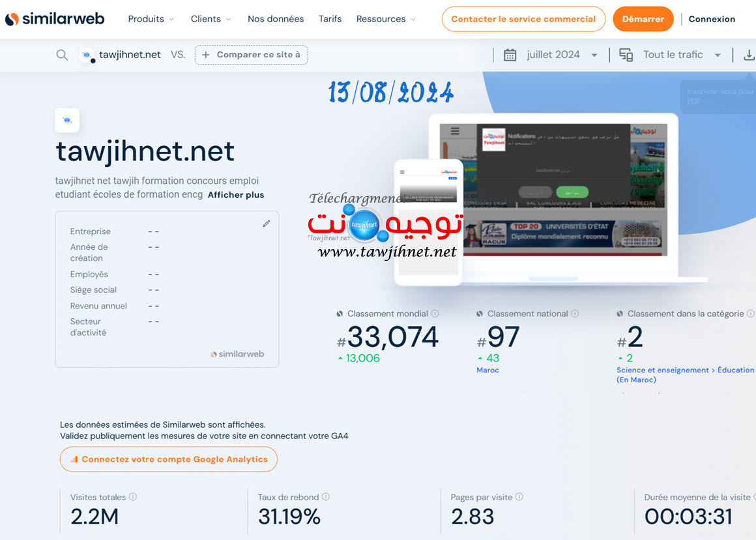Click info icon next to Pages par visite

[x=519, y=496]
